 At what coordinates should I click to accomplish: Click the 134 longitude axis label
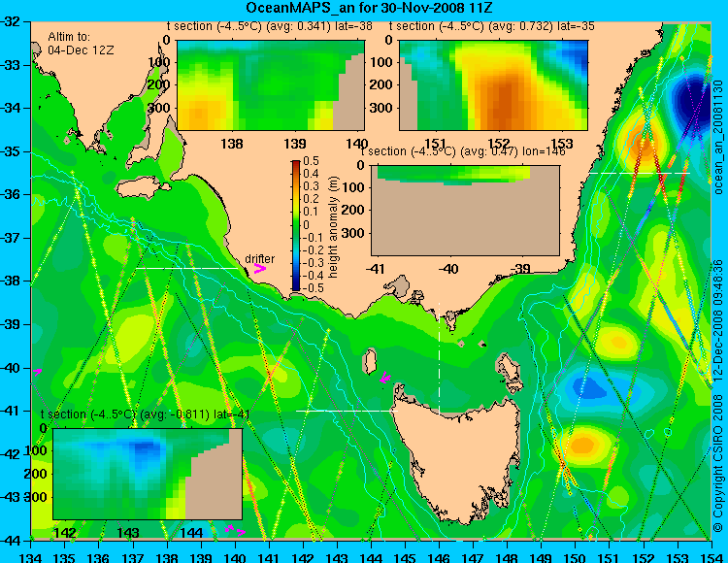[x=31, y=556]
